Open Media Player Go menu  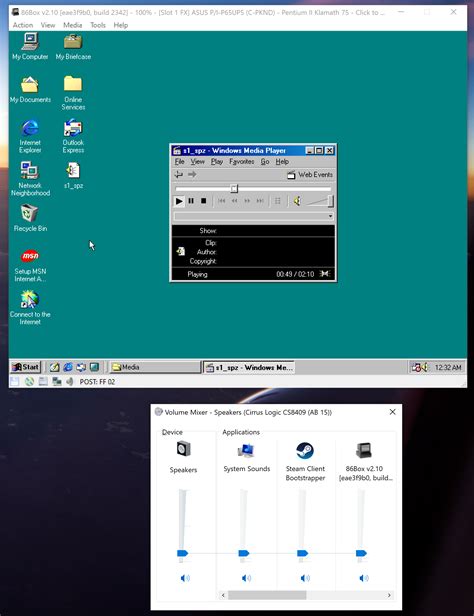click(265, 161)
